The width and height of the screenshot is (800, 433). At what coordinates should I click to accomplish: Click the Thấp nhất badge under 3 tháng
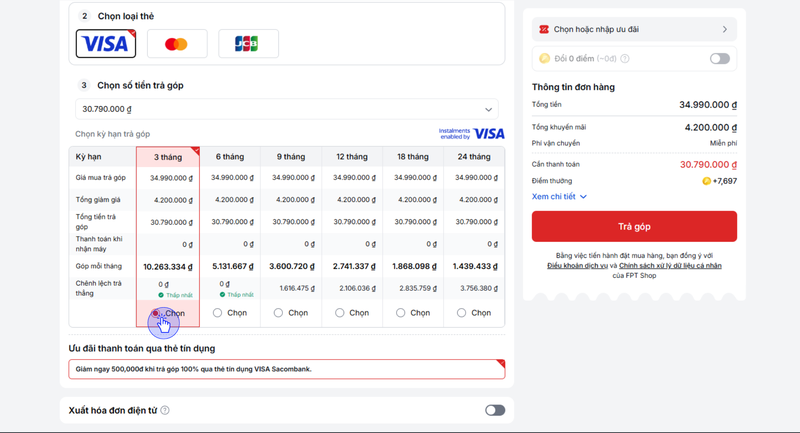point(176,295)
